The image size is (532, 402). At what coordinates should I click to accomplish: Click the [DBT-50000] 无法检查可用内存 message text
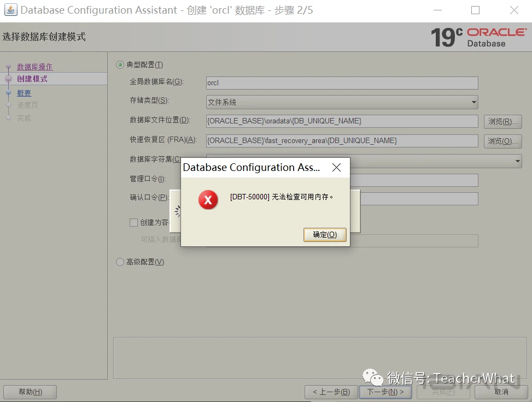(282, 197)
